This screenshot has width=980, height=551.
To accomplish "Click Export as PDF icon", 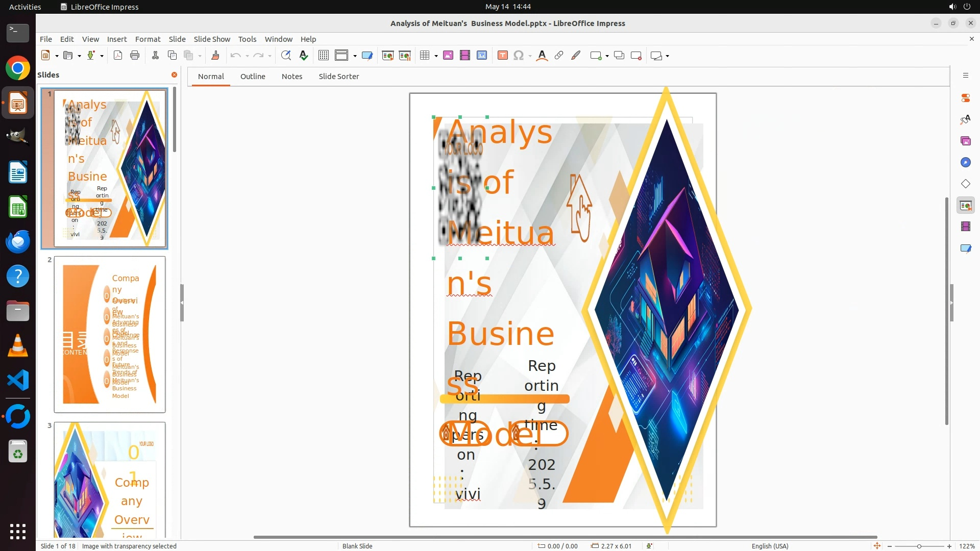I will [x=118, y=56].
